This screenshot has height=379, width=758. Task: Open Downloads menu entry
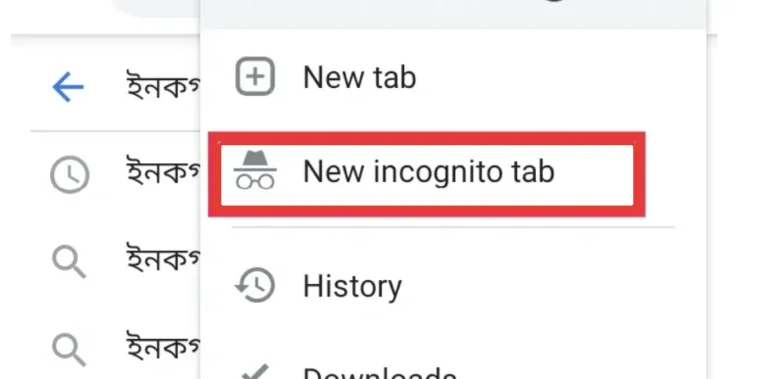[379, 373]
